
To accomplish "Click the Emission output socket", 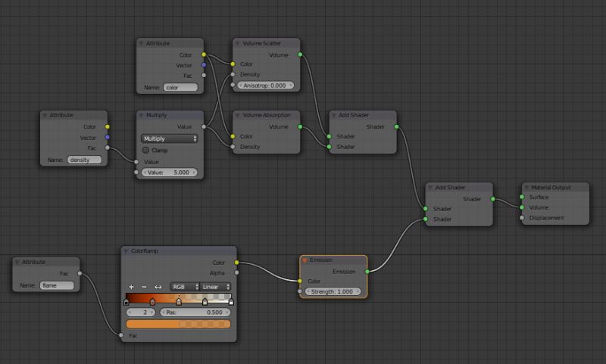I will point(367,272).
